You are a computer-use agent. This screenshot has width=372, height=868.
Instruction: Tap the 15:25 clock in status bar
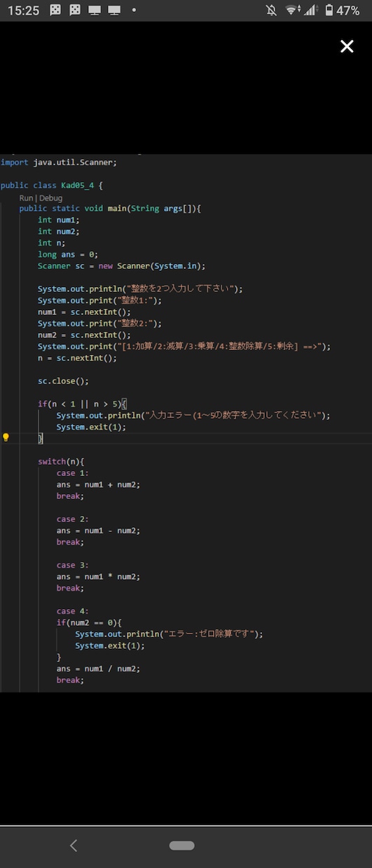(x=23, y=10)
